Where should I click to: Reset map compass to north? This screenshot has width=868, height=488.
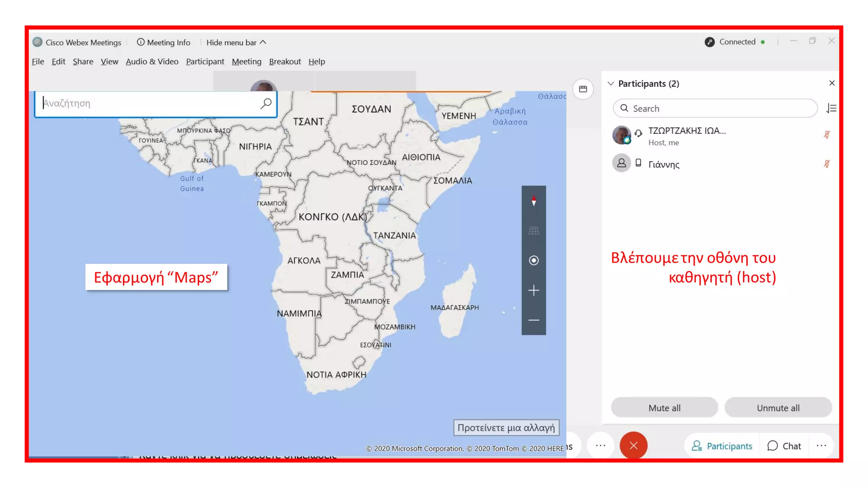pyautogui.click(x=534, y=201)
